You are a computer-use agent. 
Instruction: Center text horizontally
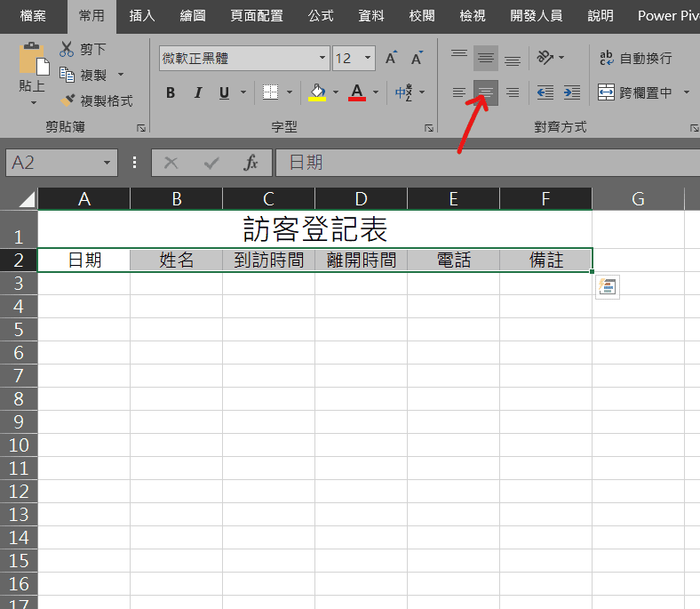pos(486,93)
